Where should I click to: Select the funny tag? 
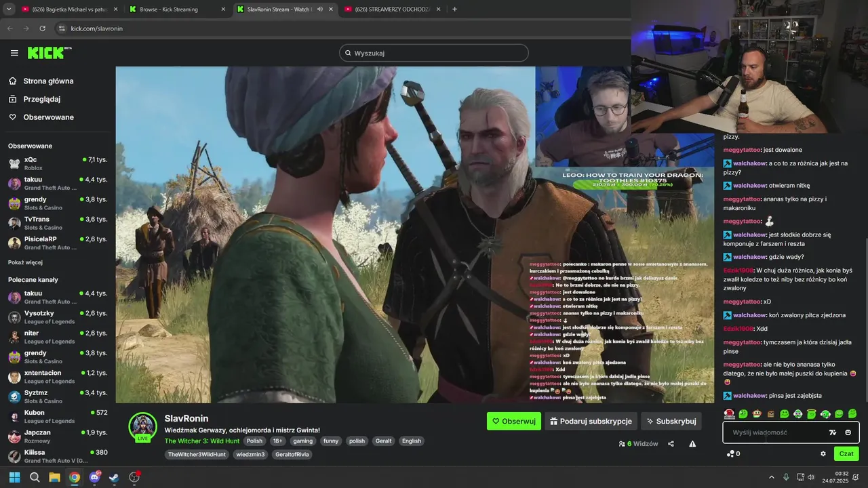[x=331, y=441]
